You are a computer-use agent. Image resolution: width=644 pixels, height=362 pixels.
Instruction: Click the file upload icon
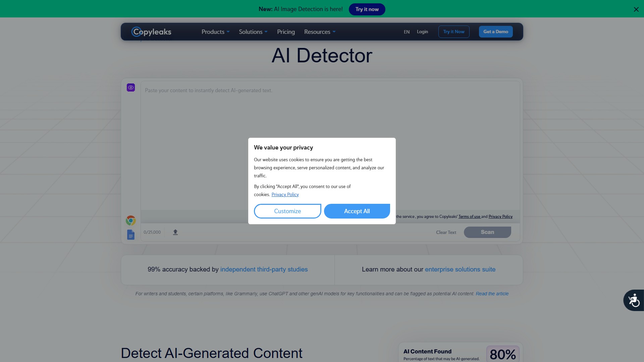coord(175,232)
